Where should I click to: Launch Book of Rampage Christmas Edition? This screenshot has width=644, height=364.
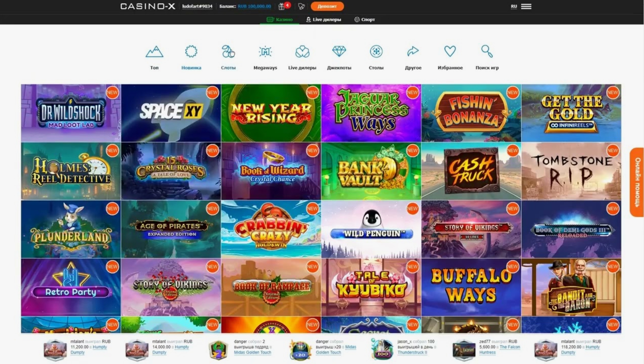click(271, 287)
